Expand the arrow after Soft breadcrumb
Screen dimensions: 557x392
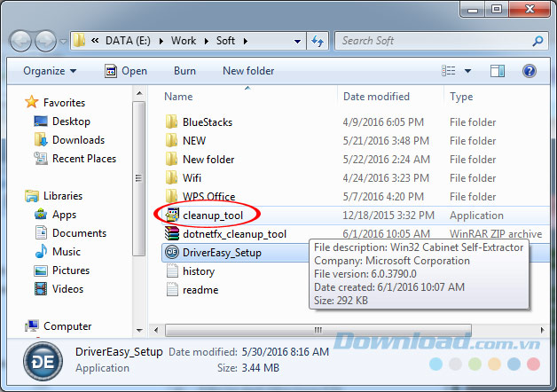246,41
